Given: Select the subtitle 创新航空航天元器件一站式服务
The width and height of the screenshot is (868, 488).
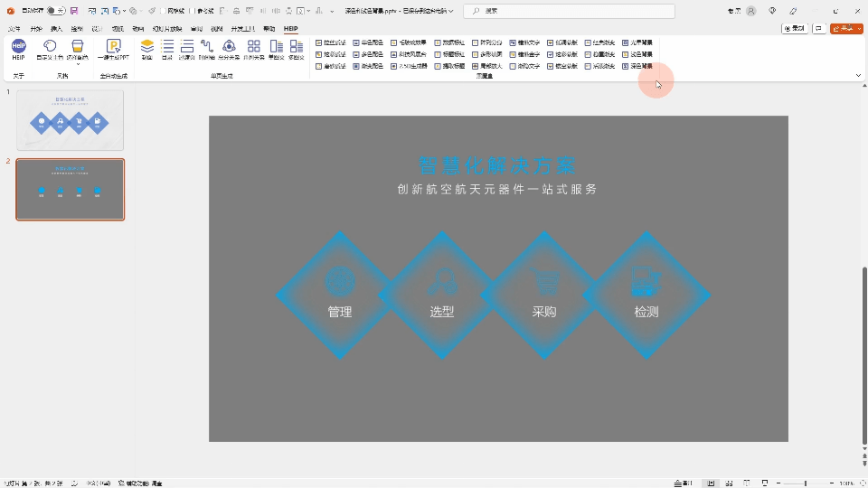Looking at the screenshot, I should (497, 189).
